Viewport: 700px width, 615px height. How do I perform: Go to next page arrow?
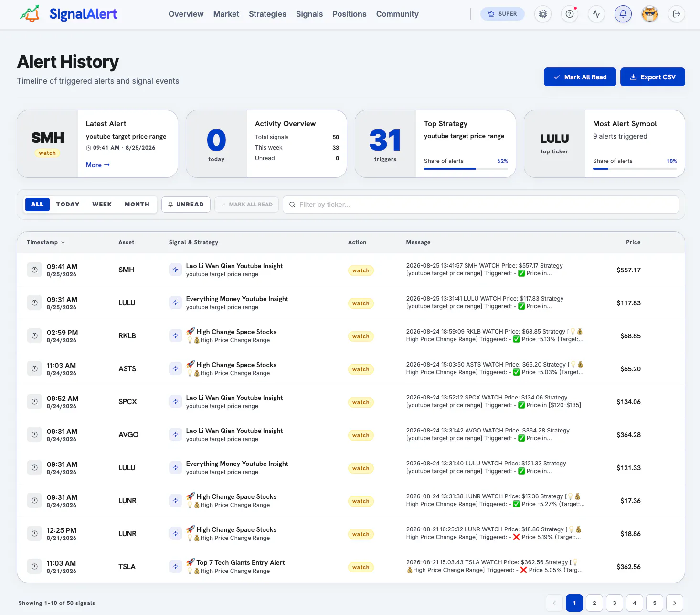(675, 603)
